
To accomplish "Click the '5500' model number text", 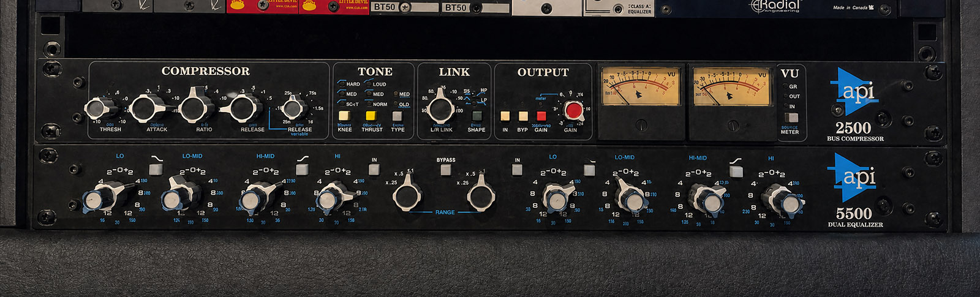I will click(854, 214).
